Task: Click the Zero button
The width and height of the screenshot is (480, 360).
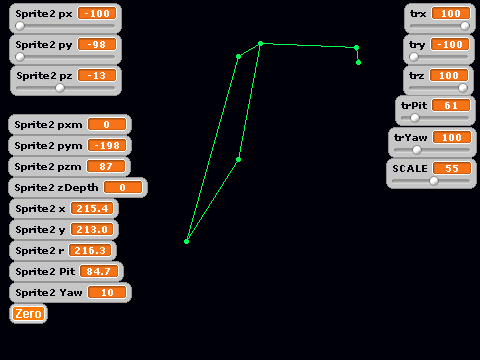Action: [x=28, y=314]
